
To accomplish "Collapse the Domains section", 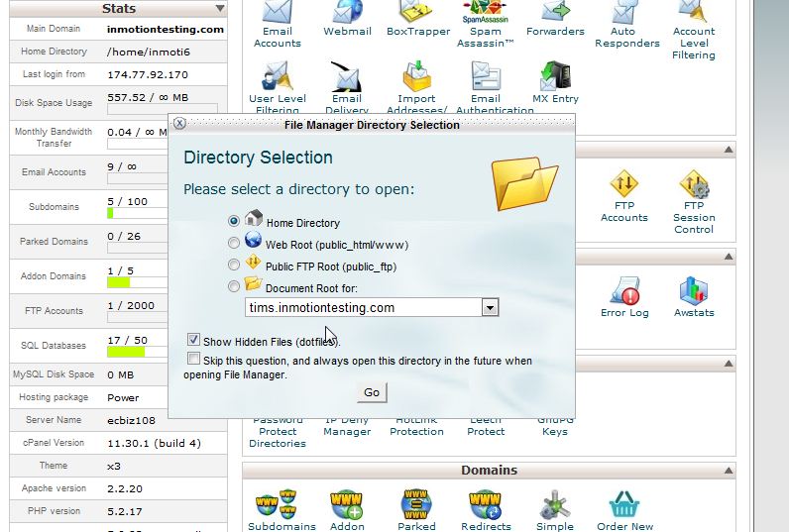I will [x=729, y=472].
